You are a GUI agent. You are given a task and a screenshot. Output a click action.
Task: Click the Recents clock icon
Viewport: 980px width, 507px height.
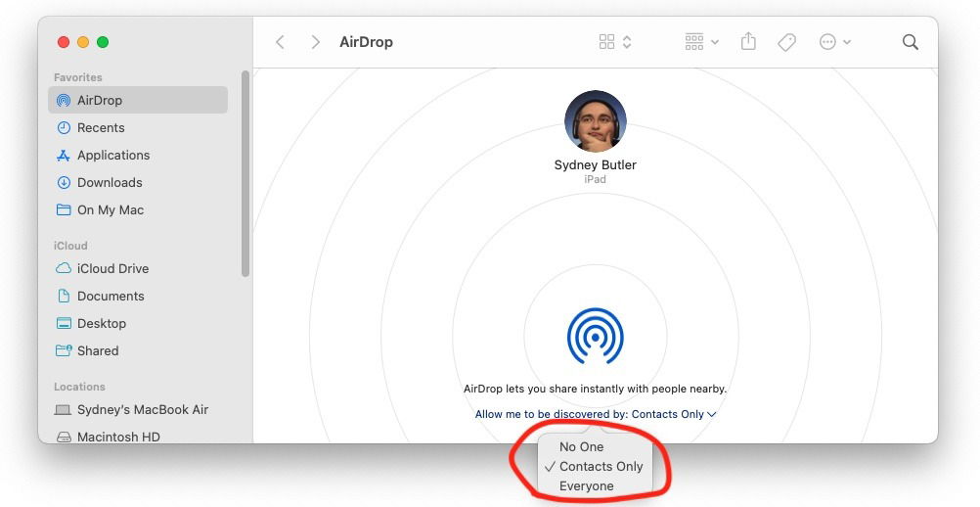point(64,127)
